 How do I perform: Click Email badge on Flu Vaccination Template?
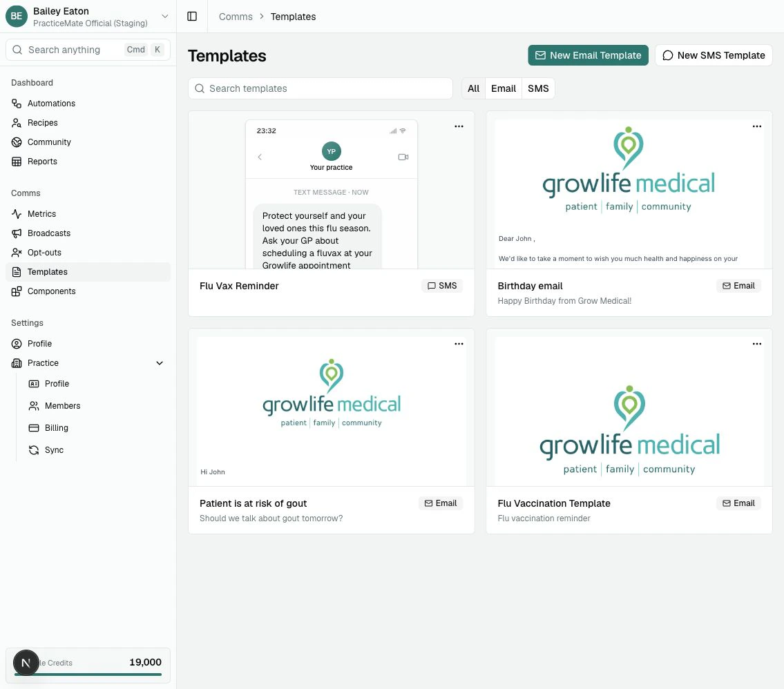[738, 503]
